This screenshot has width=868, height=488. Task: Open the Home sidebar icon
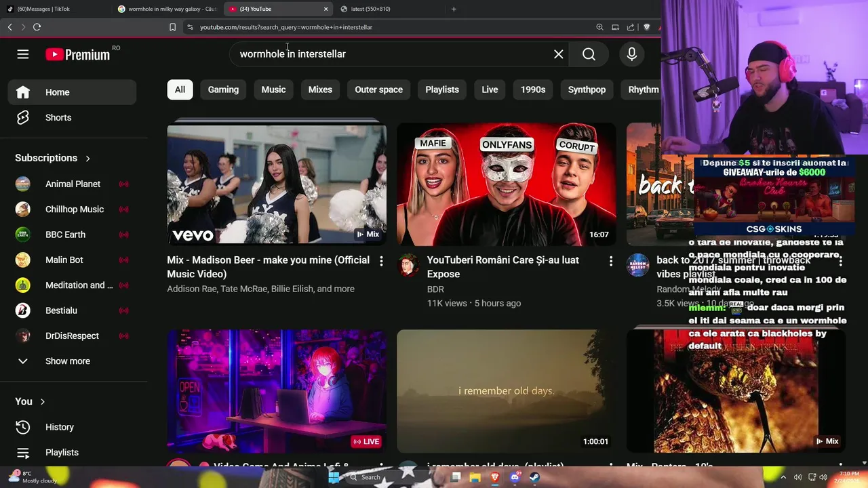coord(23,92)
